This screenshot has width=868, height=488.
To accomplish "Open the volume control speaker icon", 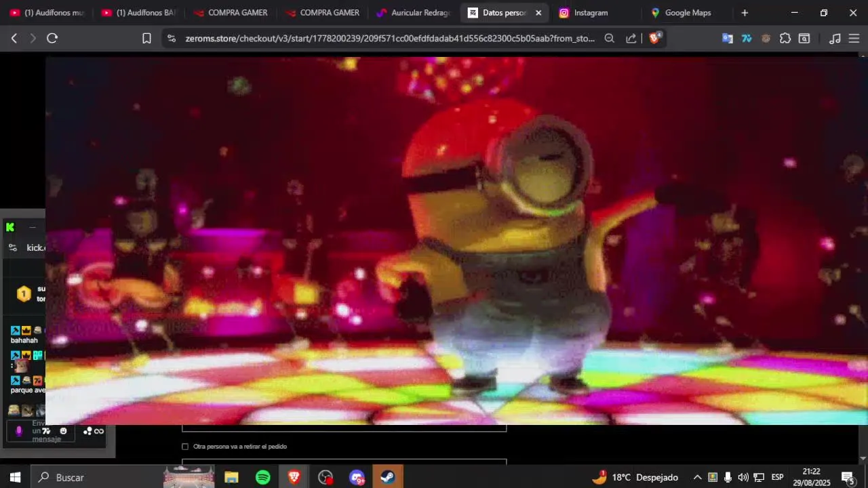I will tap(743, 477).
